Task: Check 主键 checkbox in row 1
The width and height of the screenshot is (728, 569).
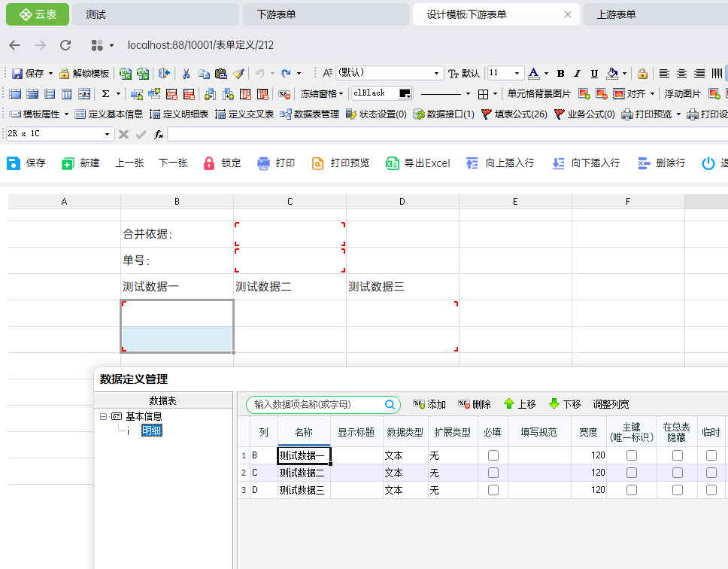Action: [632, 455]
